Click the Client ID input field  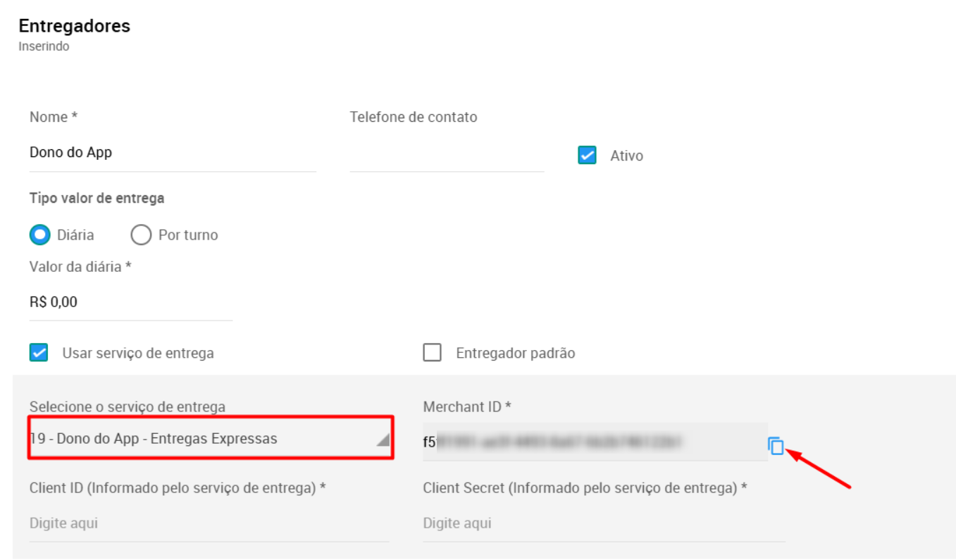click(209, 523)
